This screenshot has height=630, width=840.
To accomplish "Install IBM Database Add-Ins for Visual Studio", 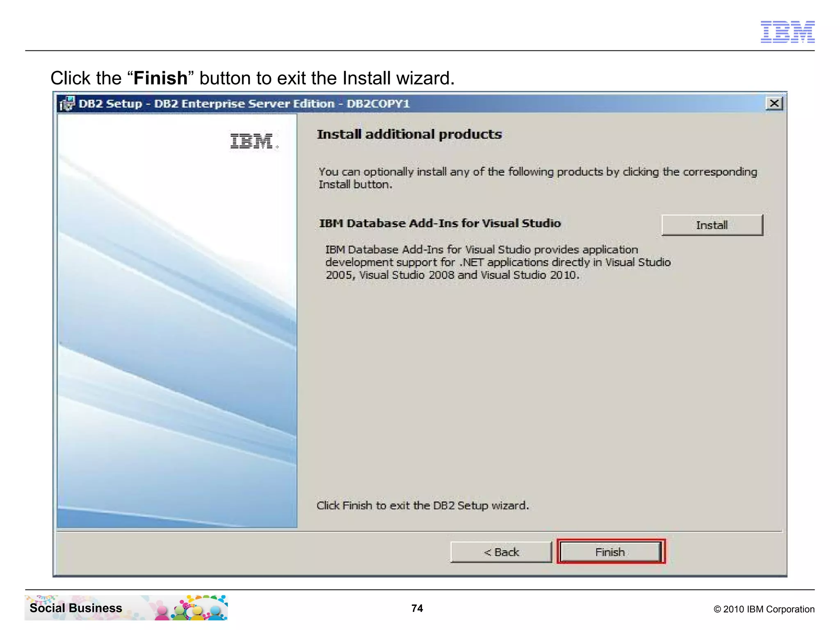I will 712,225.
